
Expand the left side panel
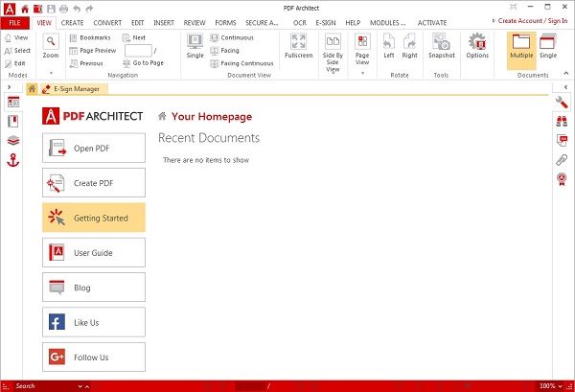click(x=10, y=87)
